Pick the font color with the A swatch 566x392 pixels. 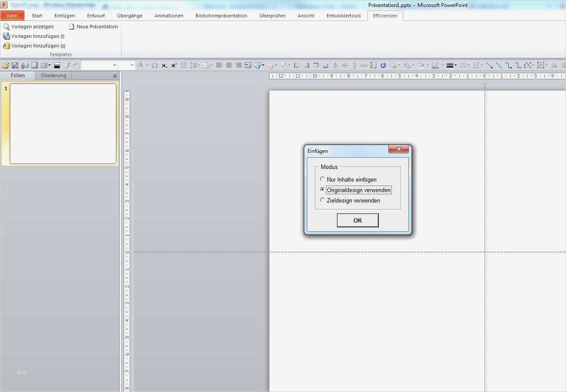(x=141, y=65)
